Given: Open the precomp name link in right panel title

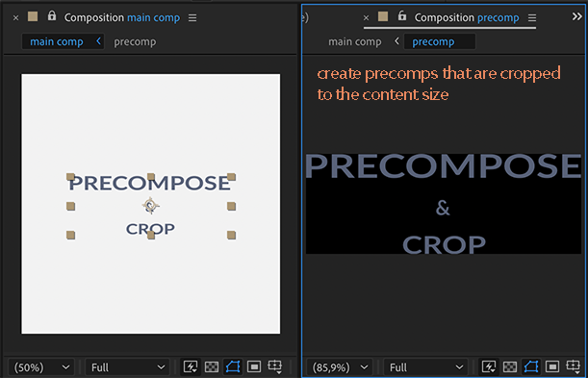Looking at the screenshot, I should click(499, 17).
